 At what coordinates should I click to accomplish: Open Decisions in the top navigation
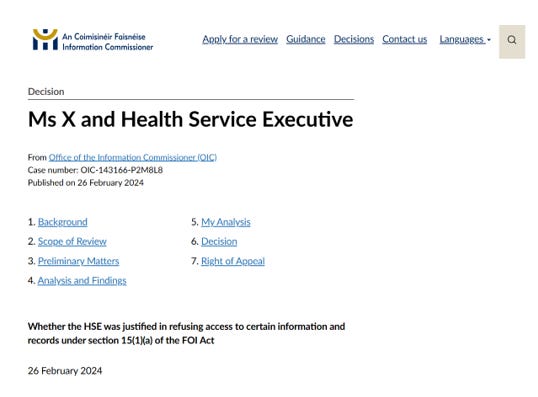[x=354, y=39]
